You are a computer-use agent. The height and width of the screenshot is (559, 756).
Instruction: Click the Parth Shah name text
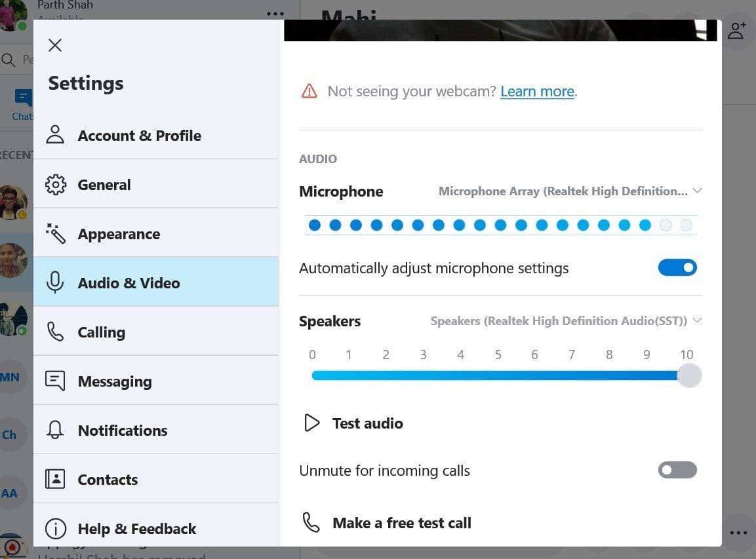coord(65,5)
